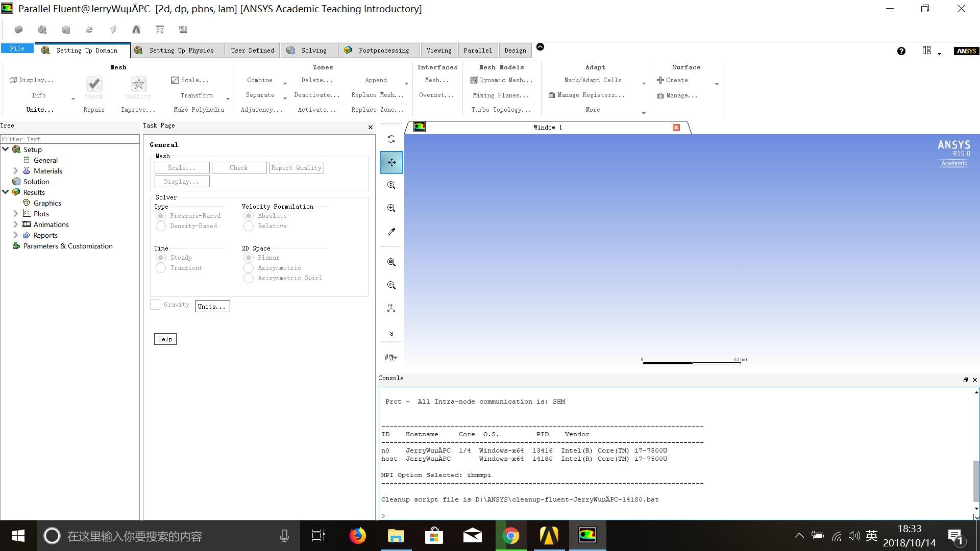The height and width of the screenshot is (551, 980).
Task: Close Window 1 graphics tab red button
Action: point(676,128)
